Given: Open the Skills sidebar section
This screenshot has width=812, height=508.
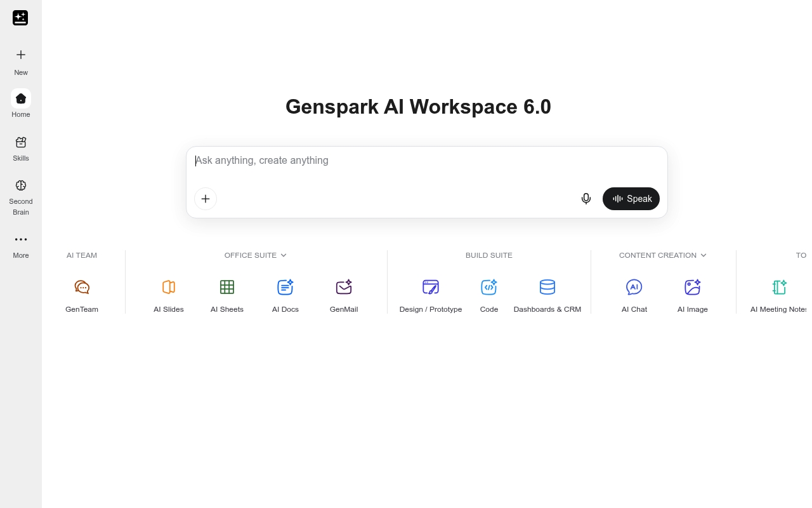Looking at the screenshot, I should (x=21, y=148).
